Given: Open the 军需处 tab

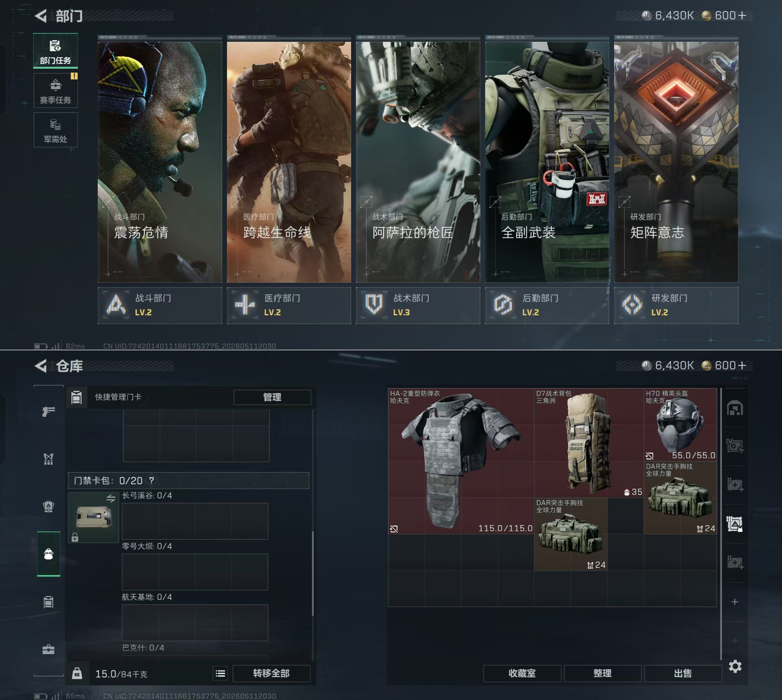Looking at the screenshot, I should (x=55, y=130).
